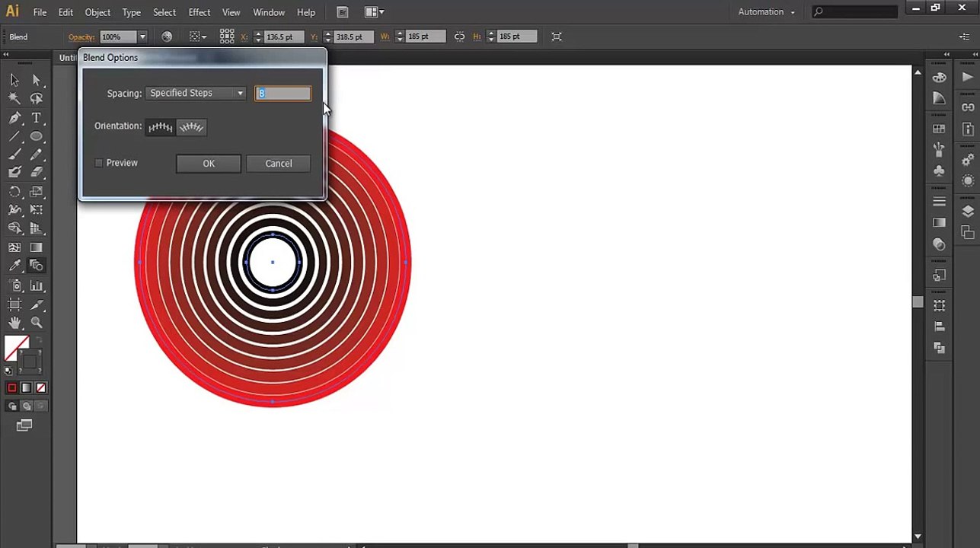
Task: Select the Paintbrush tool
Action: 14,155
